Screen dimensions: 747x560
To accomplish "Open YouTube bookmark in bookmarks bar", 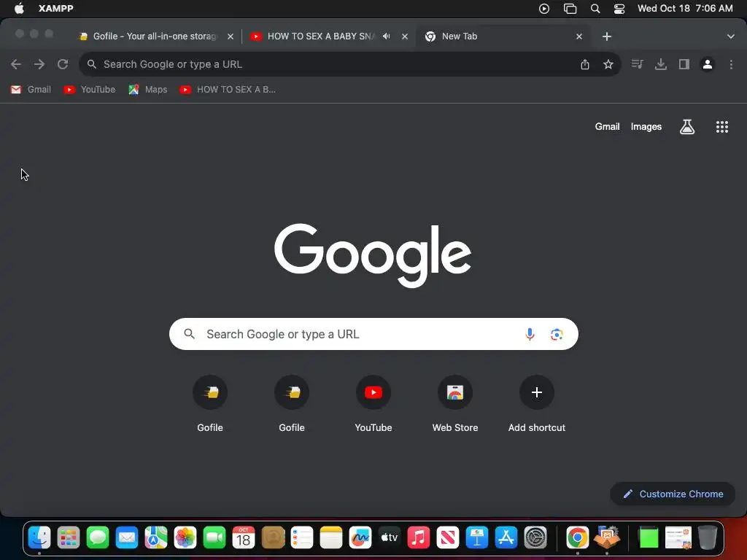I will (x=90, y=90).
